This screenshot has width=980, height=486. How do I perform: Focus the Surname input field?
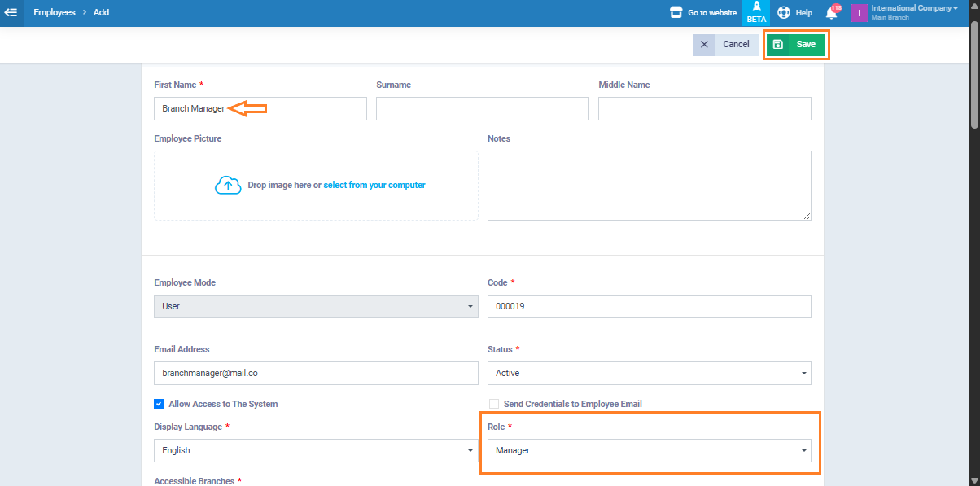[482, 108]
